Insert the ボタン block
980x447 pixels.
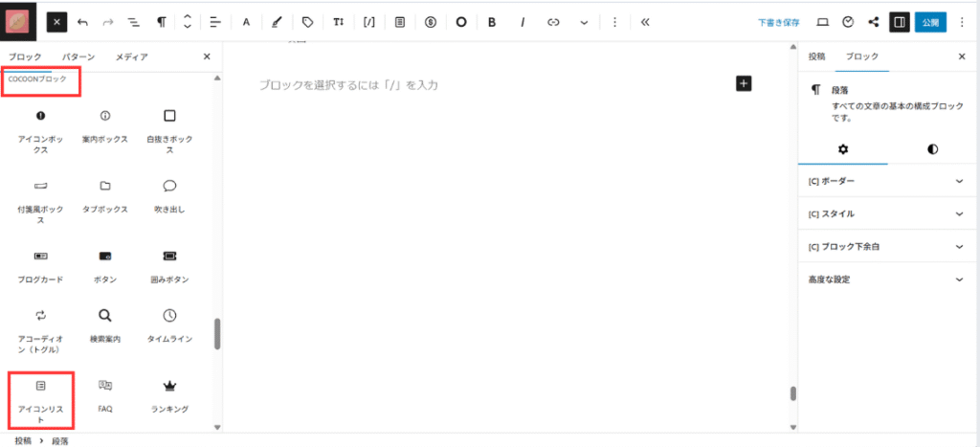pos(105,266)
